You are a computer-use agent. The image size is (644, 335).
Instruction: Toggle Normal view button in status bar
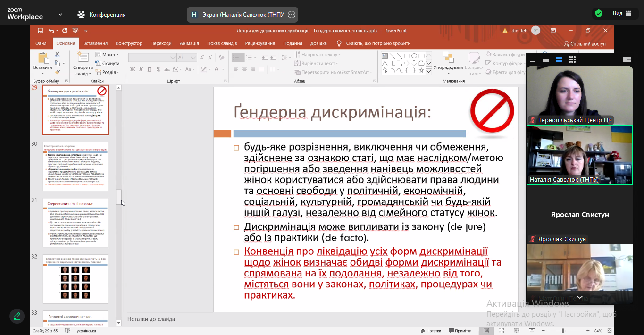486,331
